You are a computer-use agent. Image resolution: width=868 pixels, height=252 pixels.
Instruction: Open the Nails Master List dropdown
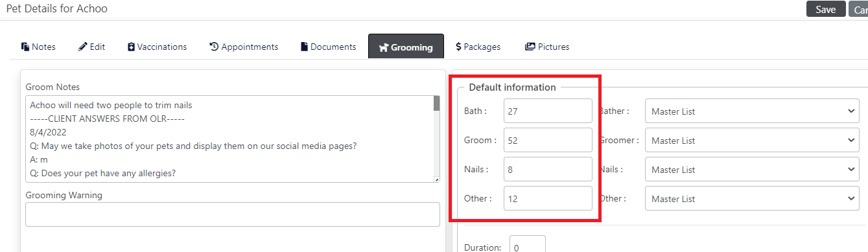point(752,170)
